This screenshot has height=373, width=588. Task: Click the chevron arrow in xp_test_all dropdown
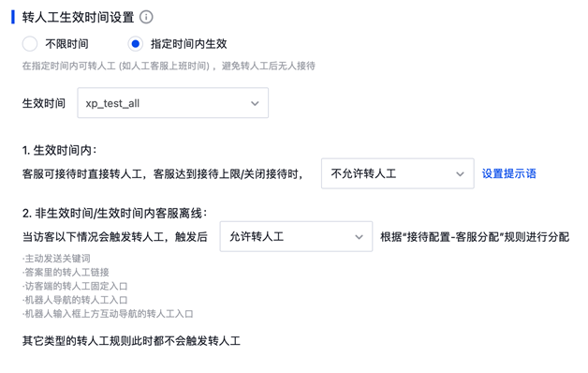click(x=255, y=103)
